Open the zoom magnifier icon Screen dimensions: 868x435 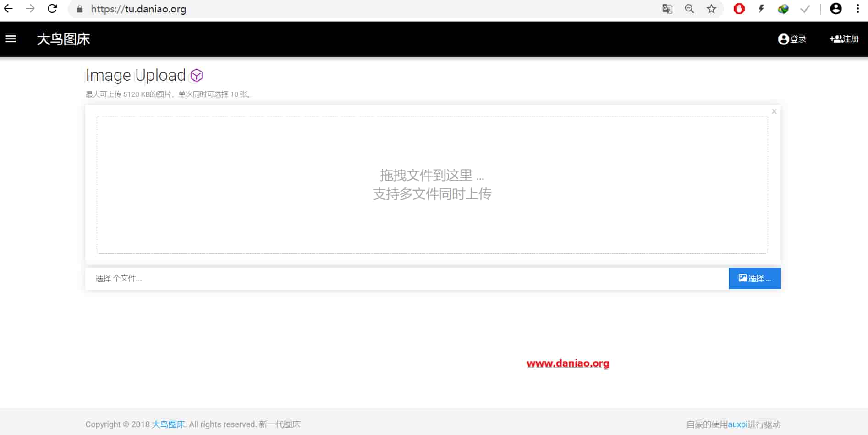point(689,9)
